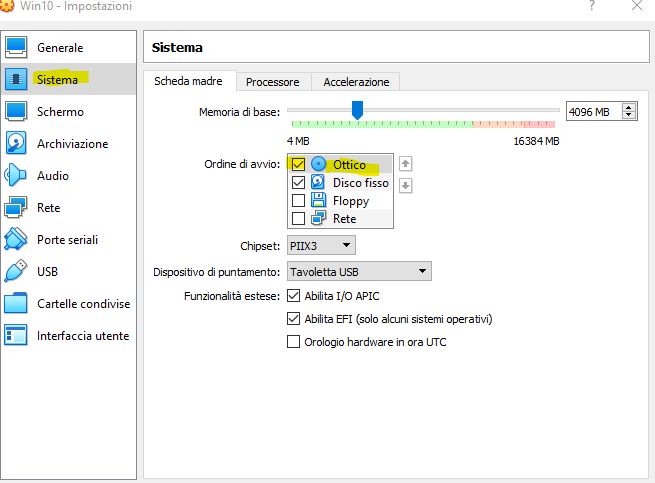This screenshot has height=483, width=655.
Task: Toggle the Disco fisso boot checkbox
Action: (x=298, y=182)
